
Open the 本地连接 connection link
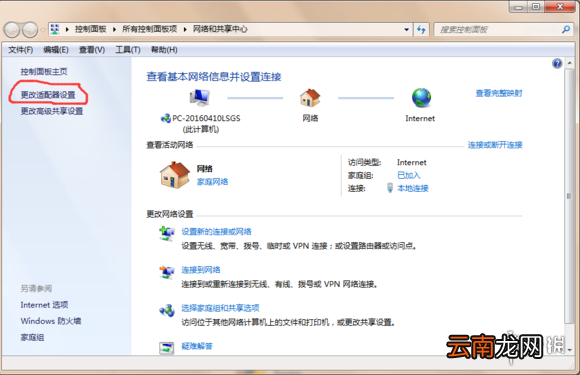point(412,188)
